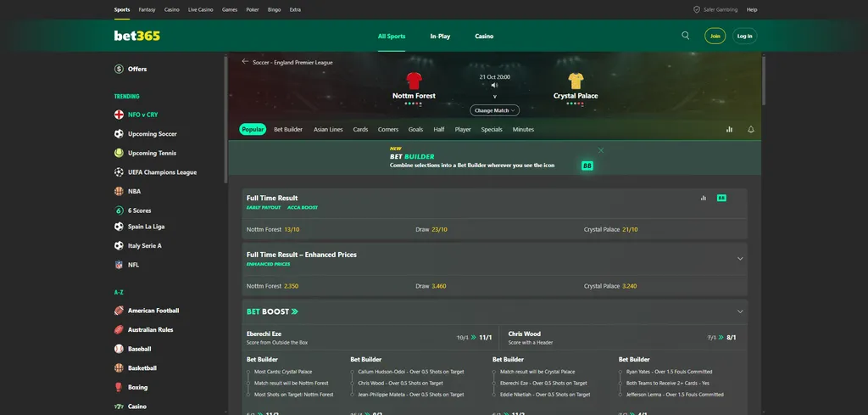Click the Basketball icon in A-Z list
868x415 pixels.
119,368
